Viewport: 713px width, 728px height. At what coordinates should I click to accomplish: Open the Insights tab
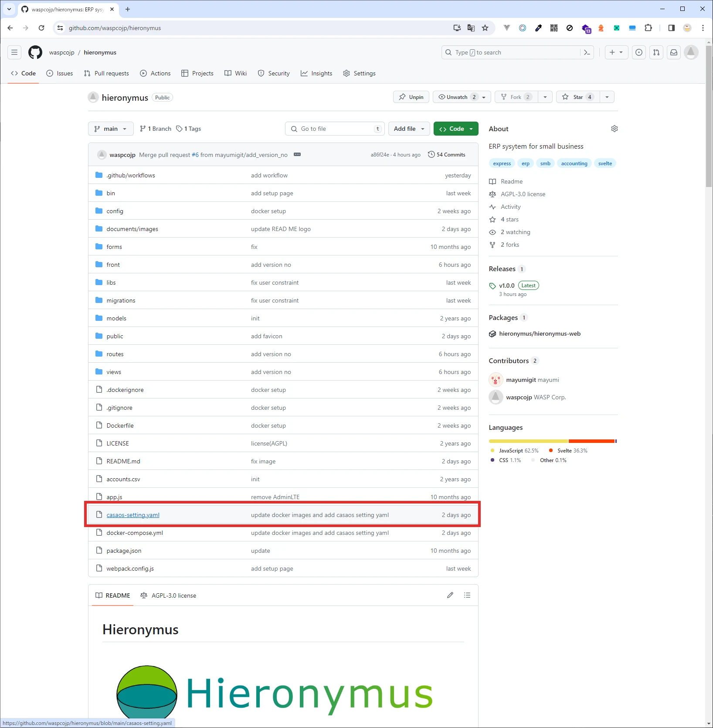pyautogui.click(x=316, y=73)
